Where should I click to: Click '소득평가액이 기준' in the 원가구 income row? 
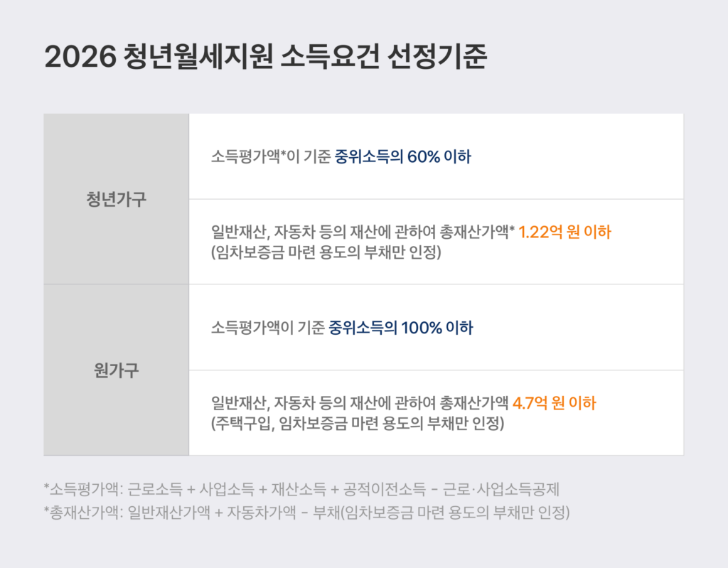(268, 328)
